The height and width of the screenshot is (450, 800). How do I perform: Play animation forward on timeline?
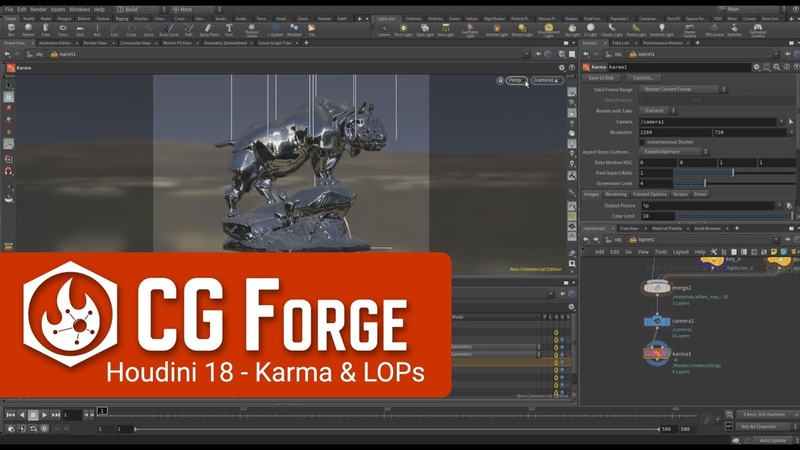click(x=44, y=415)
